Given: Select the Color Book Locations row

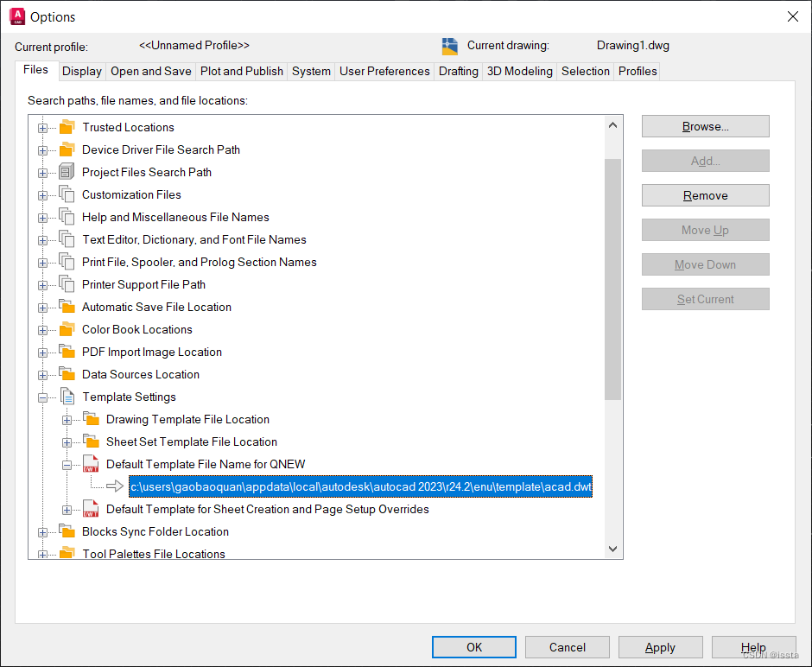Looking at the screenshot, I should [136, 329].
